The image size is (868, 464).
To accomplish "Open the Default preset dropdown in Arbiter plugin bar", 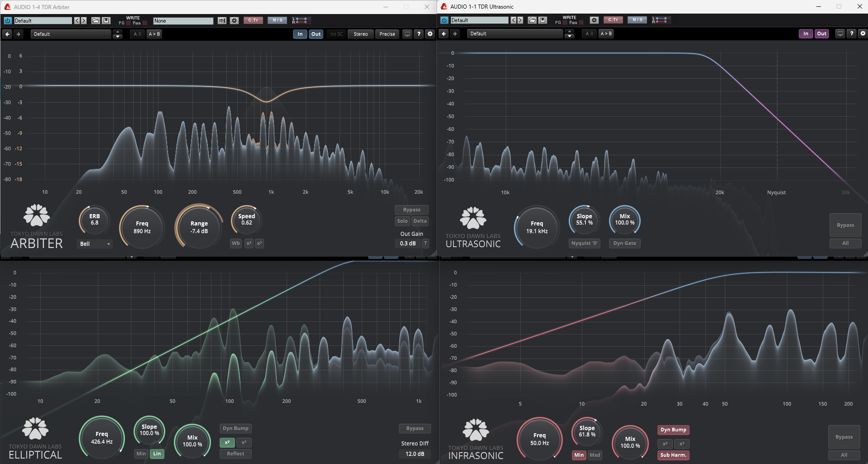I will pyautogui.click(x=71, y=34).
